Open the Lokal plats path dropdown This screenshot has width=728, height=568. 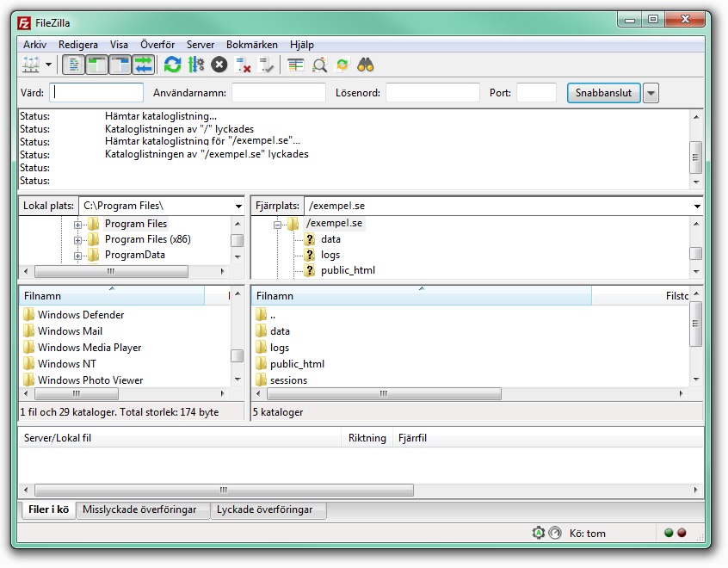(238, 207)
